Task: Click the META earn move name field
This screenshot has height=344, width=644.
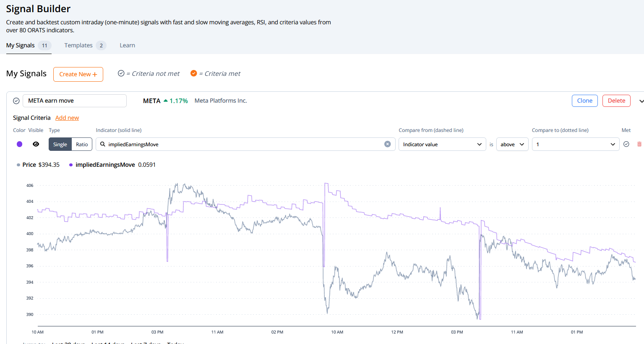Action: pyautogui.click(x=75, y=101)
